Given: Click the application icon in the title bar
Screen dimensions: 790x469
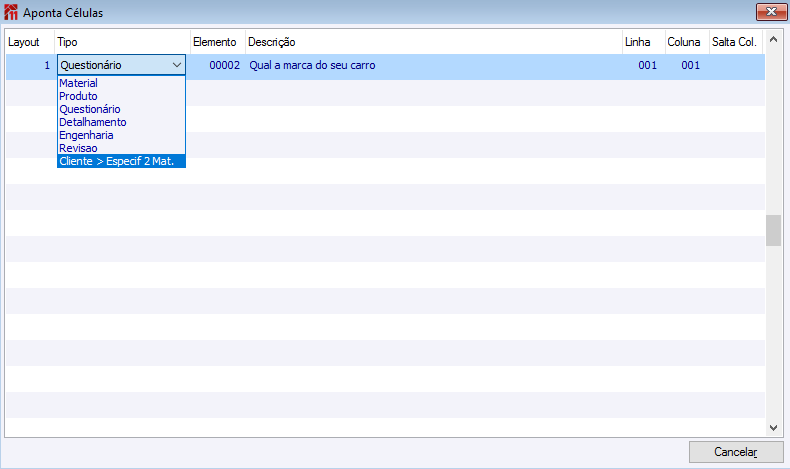Looking at the screenshot, I should point(11,12).
